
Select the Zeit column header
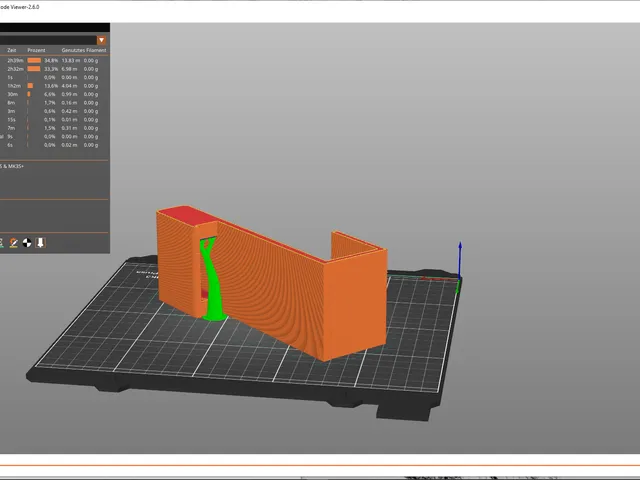12,50
